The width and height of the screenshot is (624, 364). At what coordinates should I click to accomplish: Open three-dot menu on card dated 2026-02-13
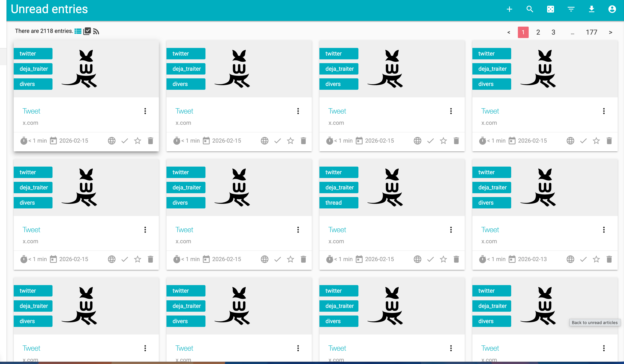[604, 230]
